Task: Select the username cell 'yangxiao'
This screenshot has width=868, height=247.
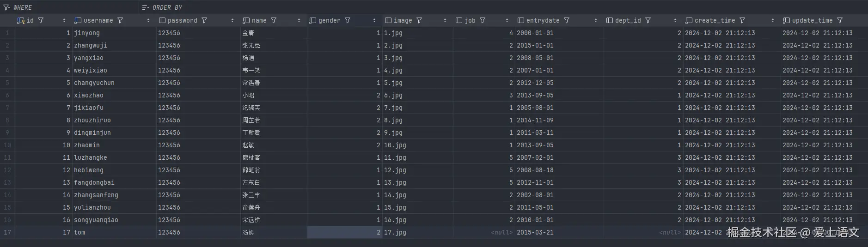Action: (114, 58)
